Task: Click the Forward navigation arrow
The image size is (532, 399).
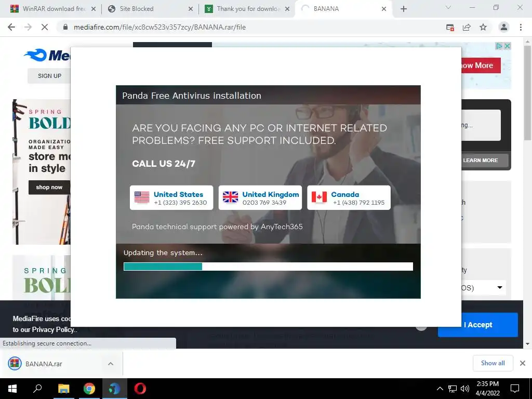Action: point(28,27)
